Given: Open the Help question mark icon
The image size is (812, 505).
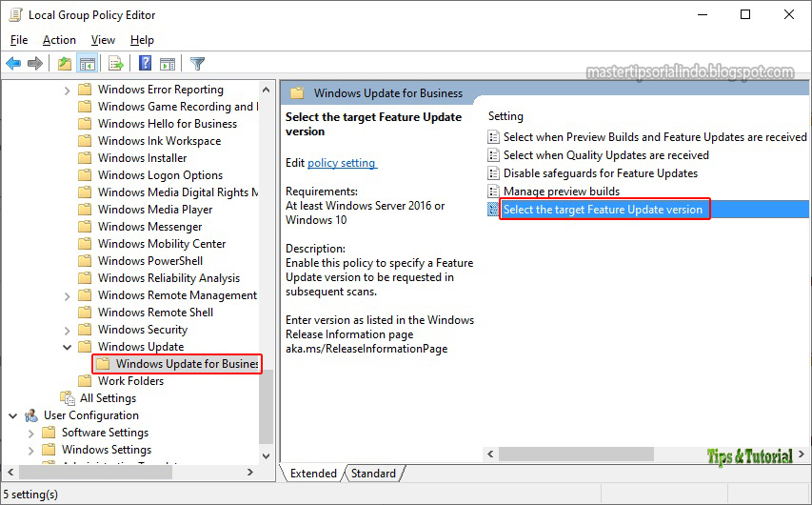Looking at the screenshot, I should coord(146,63).
